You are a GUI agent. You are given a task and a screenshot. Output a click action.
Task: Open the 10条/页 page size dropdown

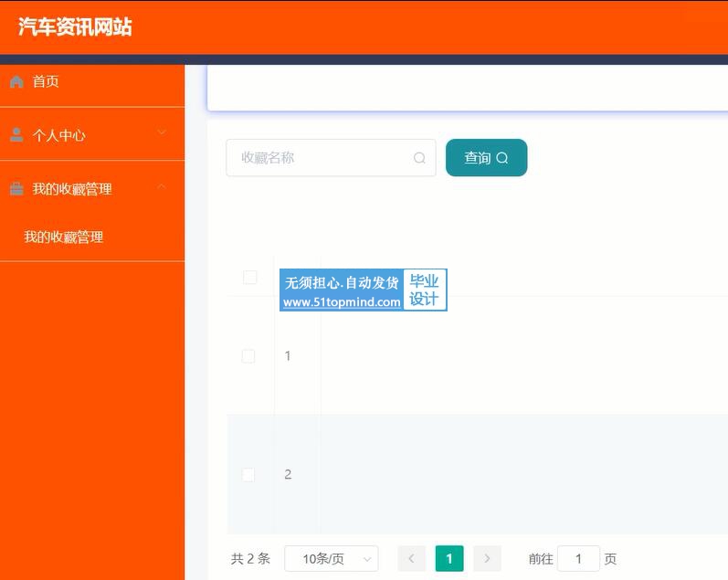332,559
